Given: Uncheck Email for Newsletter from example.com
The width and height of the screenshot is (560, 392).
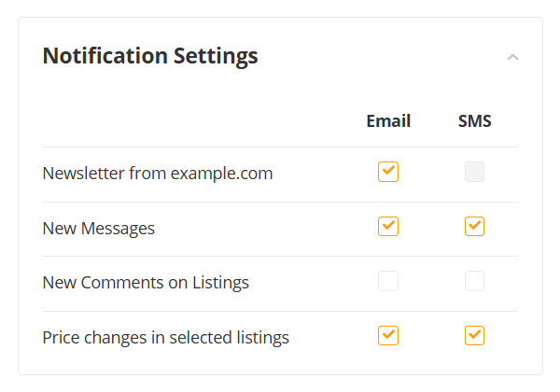Looking at the screenshot, I should coord(388,173).
